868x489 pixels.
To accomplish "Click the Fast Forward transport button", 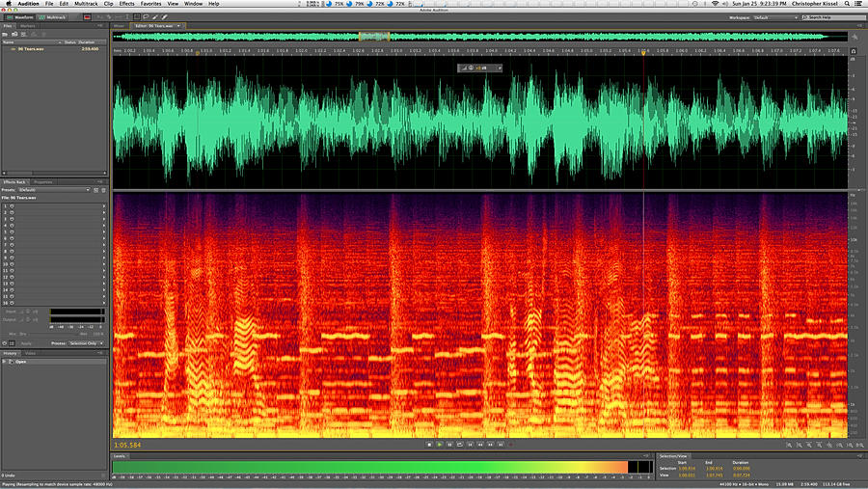I will click(491, 444).
